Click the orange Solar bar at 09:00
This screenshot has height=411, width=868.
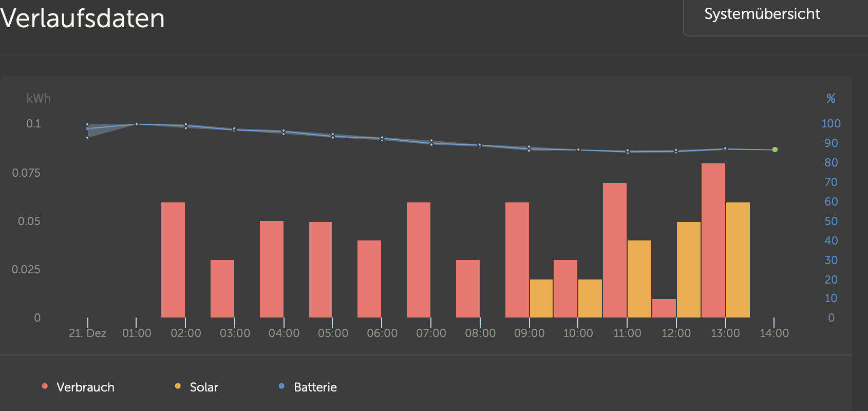541,298
